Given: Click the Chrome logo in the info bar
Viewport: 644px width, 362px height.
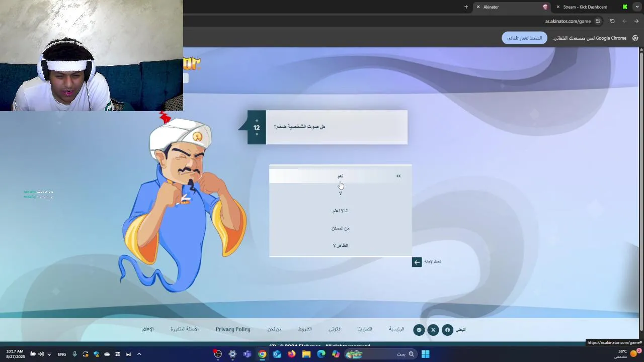Looking at the screenshot, I should coord(635,38).
